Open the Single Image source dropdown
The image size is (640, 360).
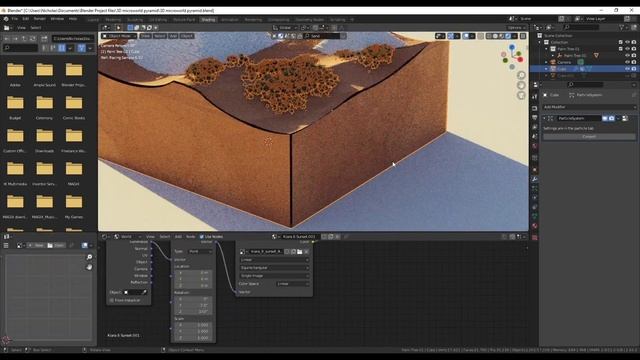274,276
